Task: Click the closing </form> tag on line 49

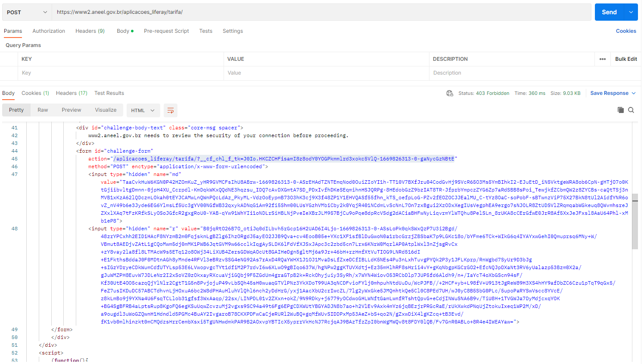Action: click(x=62, y=329)
